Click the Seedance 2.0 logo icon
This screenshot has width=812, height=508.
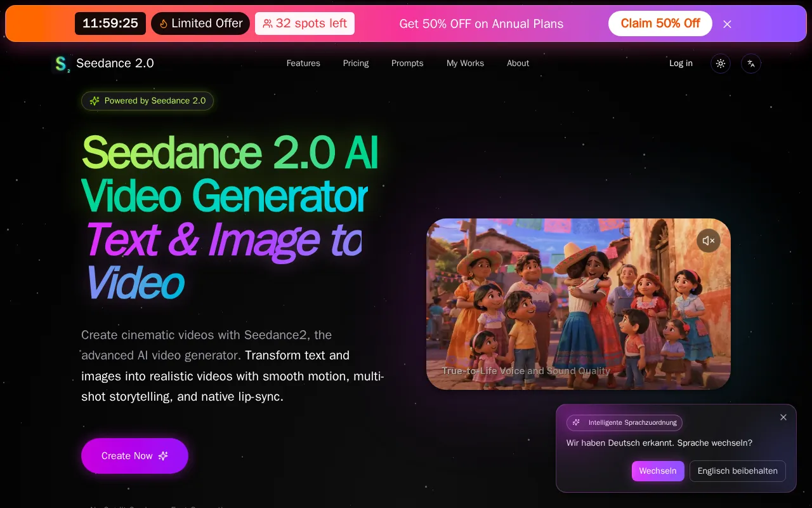(61, 63)
